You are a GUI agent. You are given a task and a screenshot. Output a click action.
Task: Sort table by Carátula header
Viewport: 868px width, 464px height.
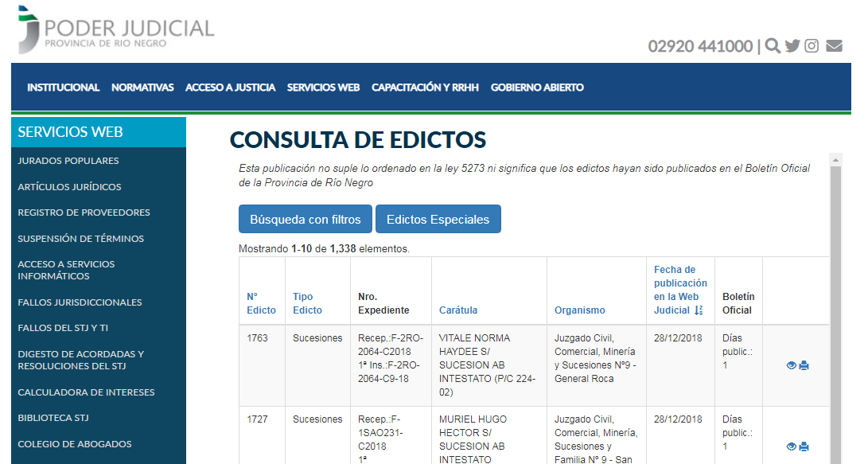tap(458, 310)
